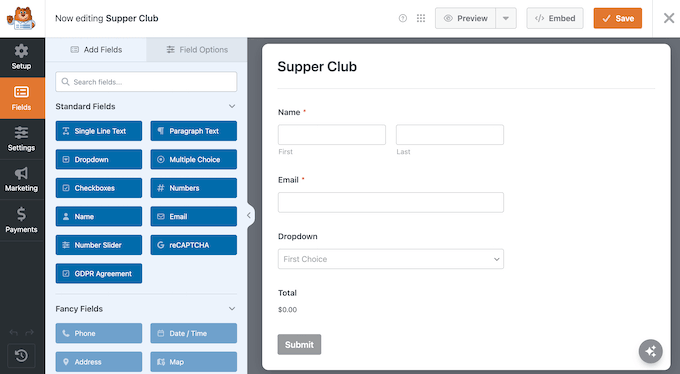
Task: Add a Date / Time fancy field
Action: pos(193,333)
